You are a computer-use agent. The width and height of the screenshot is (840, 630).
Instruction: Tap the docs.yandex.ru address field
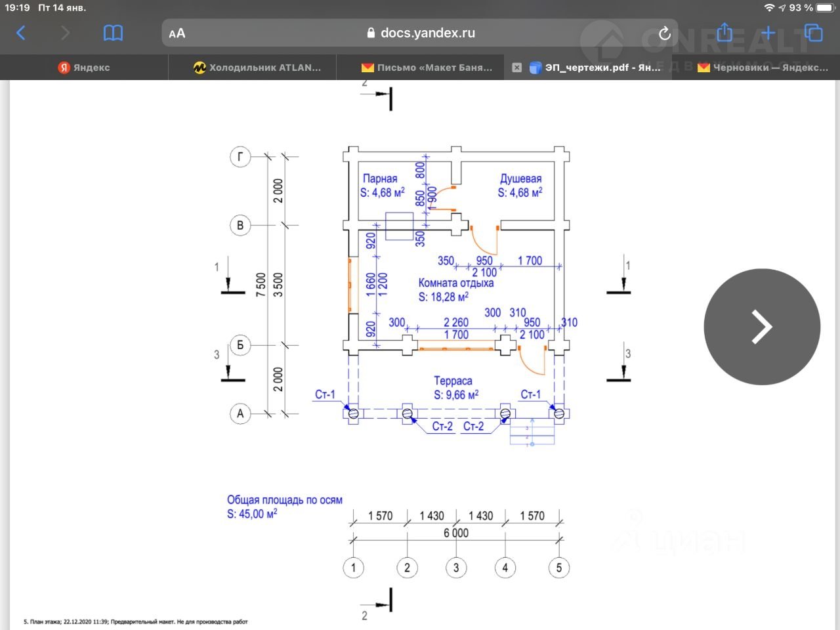[421, 33]
